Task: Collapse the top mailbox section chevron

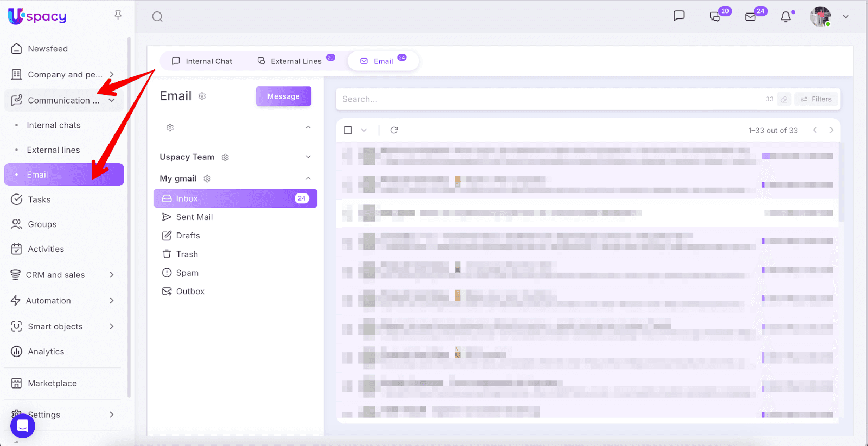Action: coord(308,127)
